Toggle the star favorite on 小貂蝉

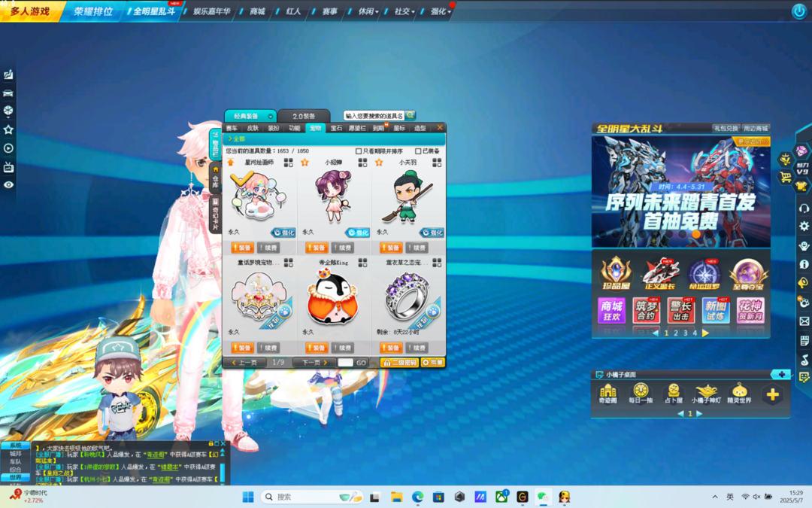305,163
